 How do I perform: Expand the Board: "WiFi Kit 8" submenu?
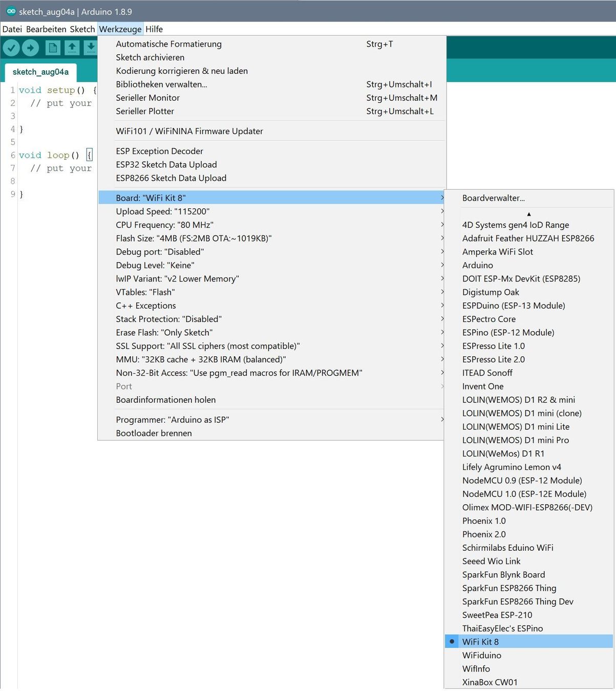tap(271, 198)
